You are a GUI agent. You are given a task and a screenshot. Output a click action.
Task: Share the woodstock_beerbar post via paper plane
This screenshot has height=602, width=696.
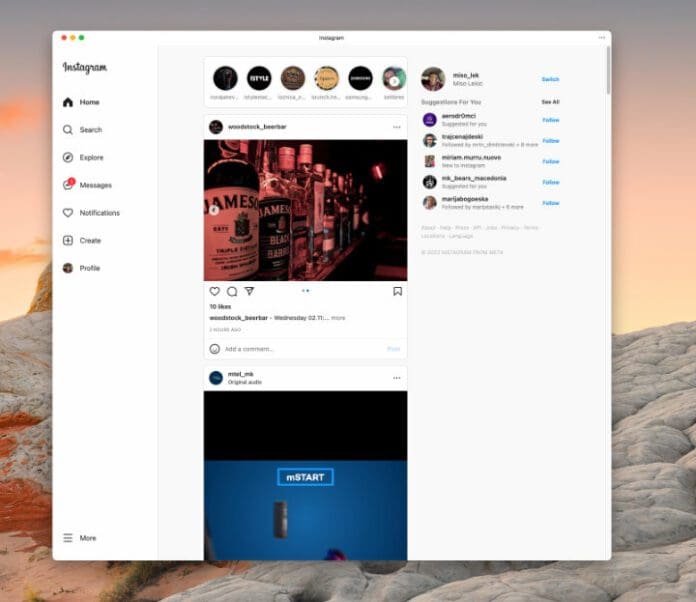(x=249, y=291)
